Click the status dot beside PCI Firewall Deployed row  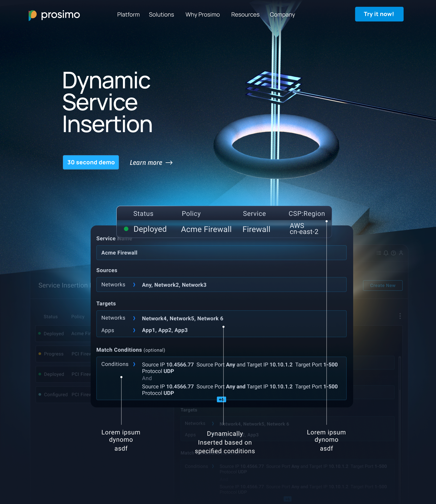click(x=40, y=374)
